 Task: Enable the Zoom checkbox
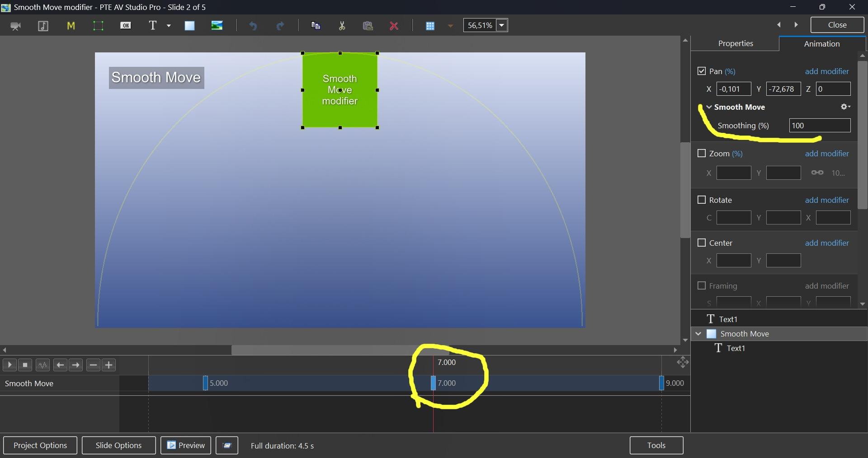702,154
